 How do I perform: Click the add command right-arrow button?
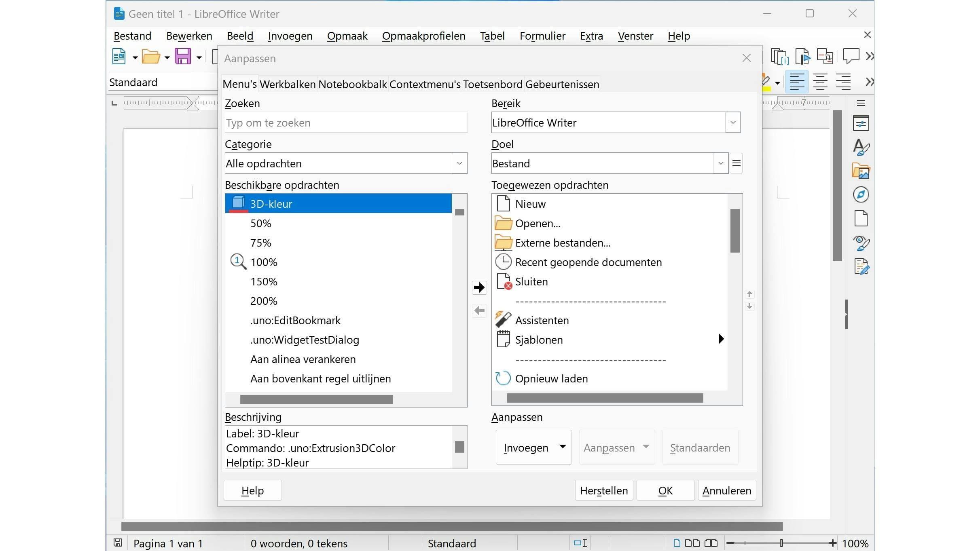(479, 287)
